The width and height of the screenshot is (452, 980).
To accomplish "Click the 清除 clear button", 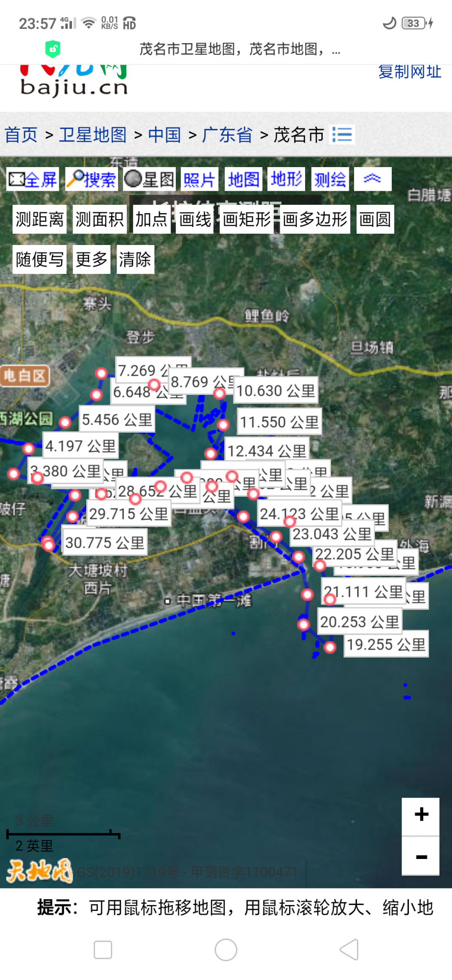I will pos(135,259).
